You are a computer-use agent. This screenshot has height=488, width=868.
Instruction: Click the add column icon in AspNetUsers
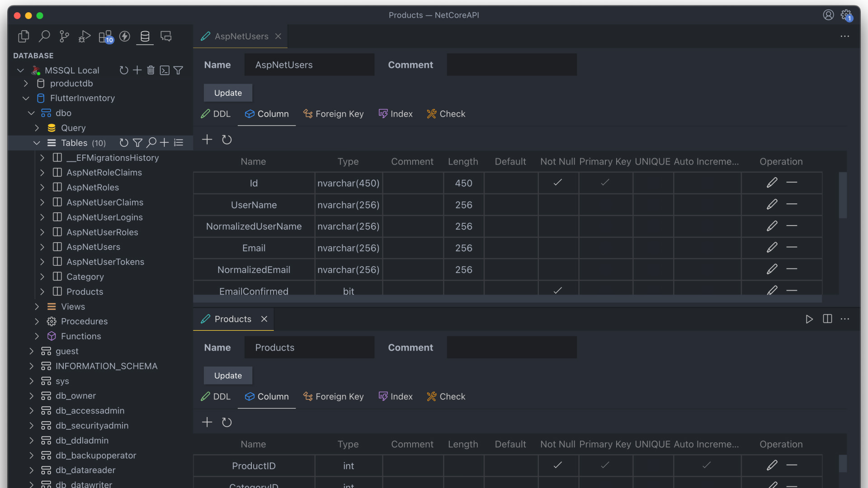click(207, 140)
